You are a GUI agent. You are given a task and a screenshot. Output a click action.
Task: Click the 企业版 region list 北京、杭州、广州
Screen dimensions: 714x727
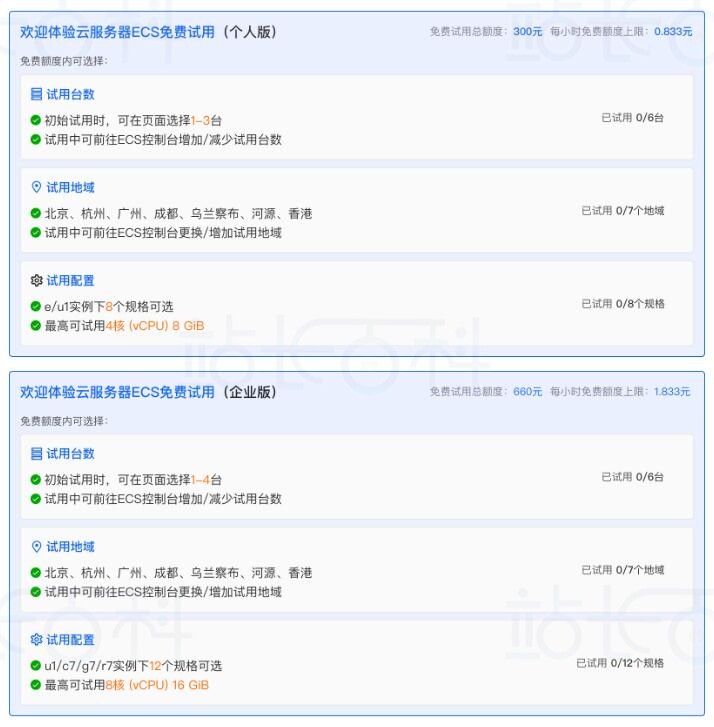coord(178,573)
